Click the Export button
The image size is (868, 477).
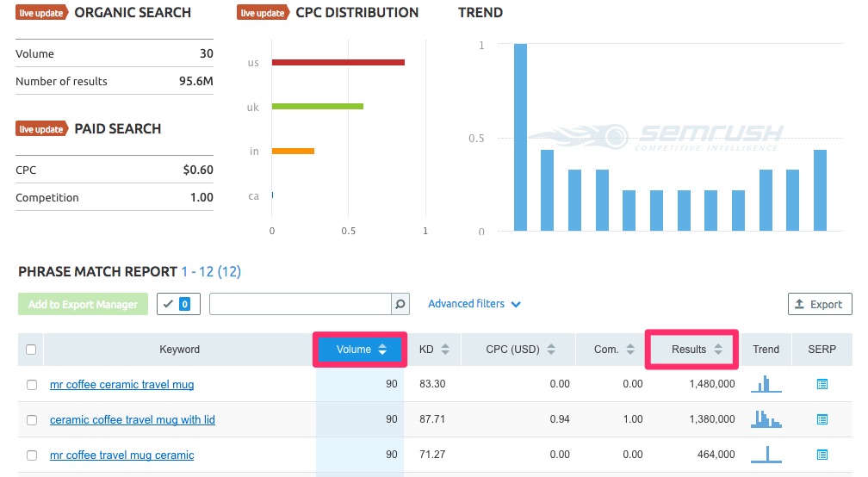click(820, 304)
